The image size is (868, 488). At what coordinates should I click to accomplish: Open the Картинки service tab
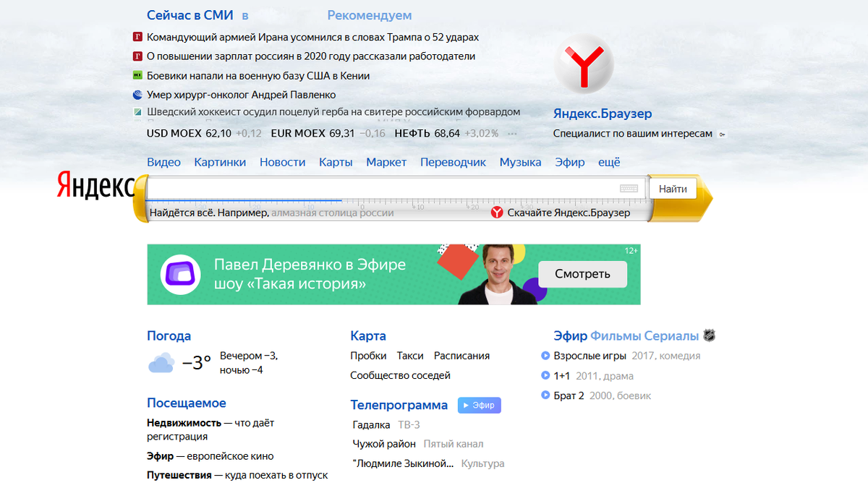tap(220, 162)
